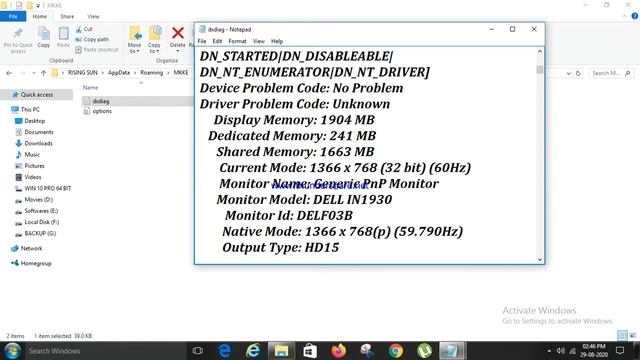The image size is (640, 360).
Task: Click the Paste ribbon icon
Action: coord(63,33)
